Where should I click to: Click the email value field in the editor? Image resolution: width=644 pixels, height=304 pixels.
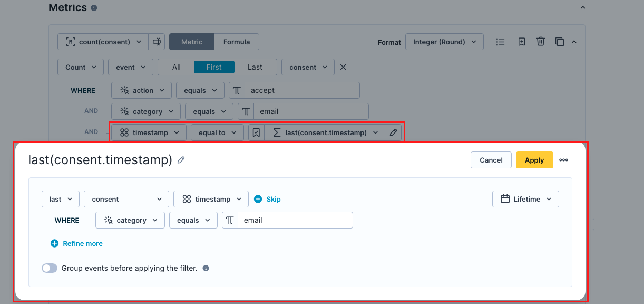[295, 220]
